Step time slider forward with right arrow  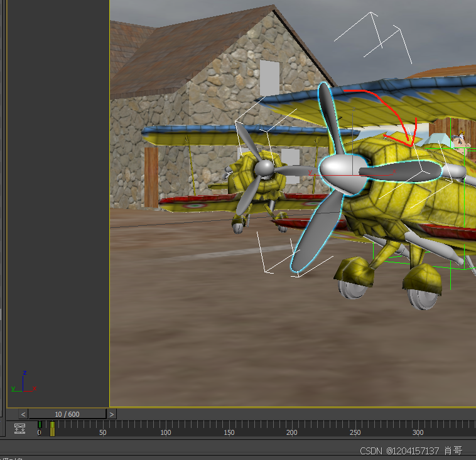111,414
